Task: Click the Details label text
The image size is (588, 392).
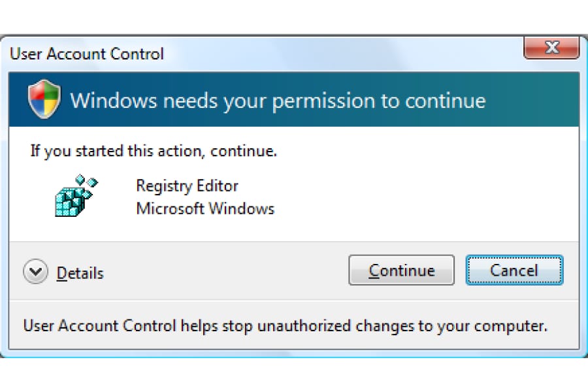Action: (x=80, y=273)
